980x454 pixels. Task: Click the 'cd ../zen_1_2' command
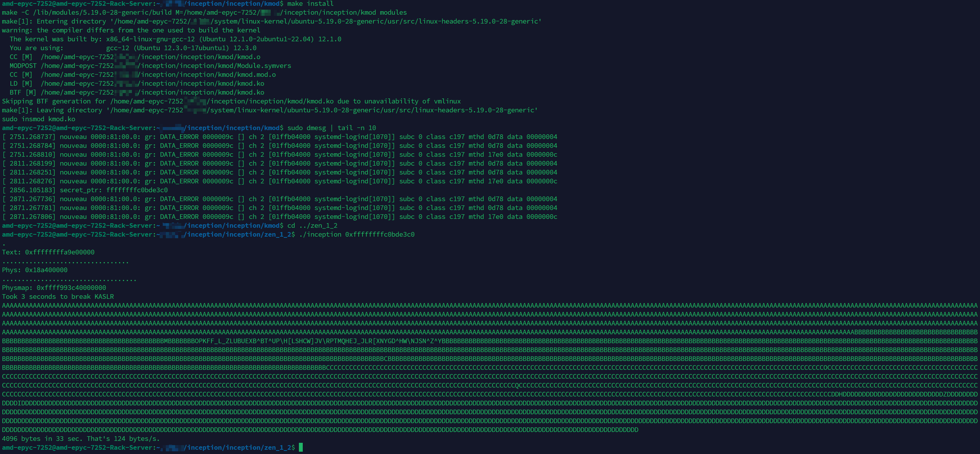[x=312, y=225]
